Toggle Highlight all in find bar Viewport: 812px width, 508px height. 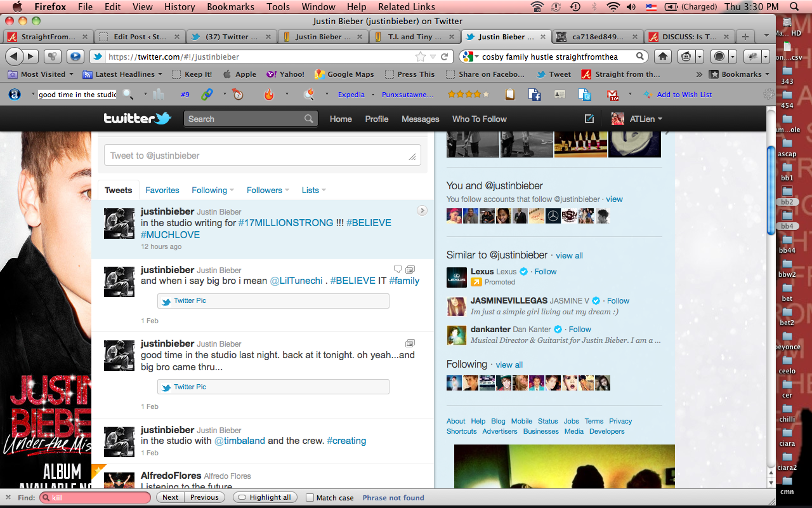(265, 498)
